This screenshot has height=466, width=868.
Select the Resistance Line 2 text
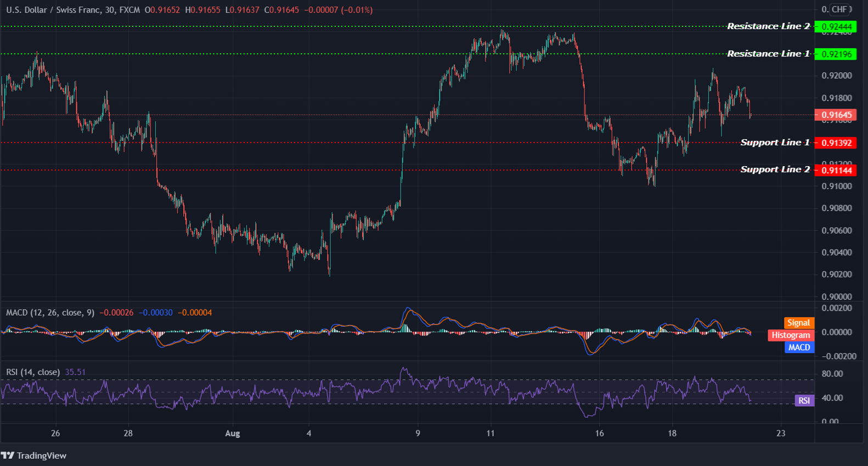click(x=768, y=26)
